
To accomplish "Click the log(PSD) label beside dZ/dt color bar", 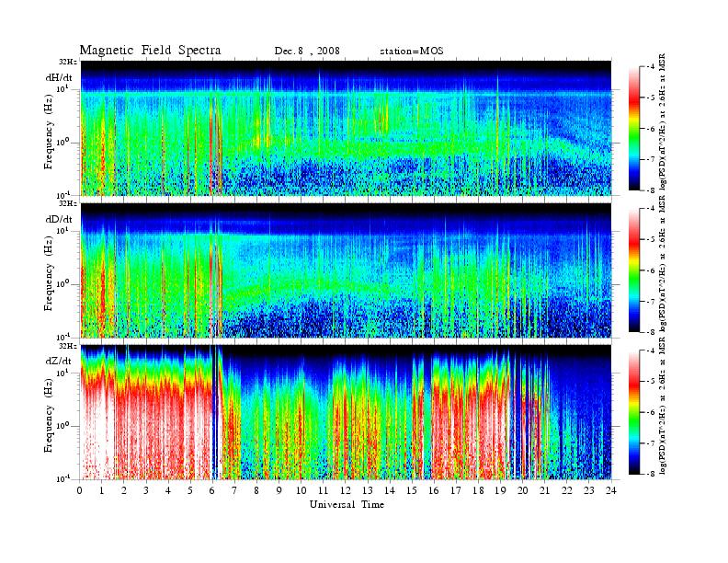I will pos(663,407).
